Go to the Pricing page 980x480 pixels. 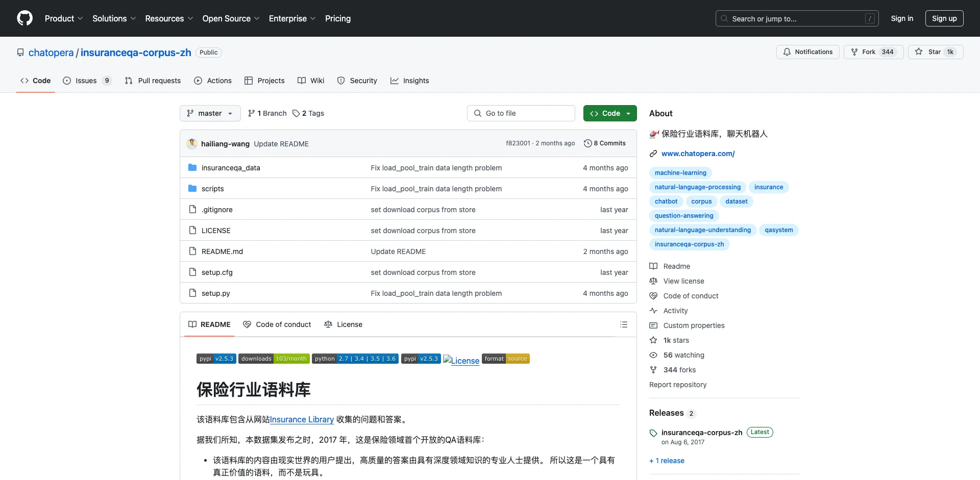coord(338,18)
